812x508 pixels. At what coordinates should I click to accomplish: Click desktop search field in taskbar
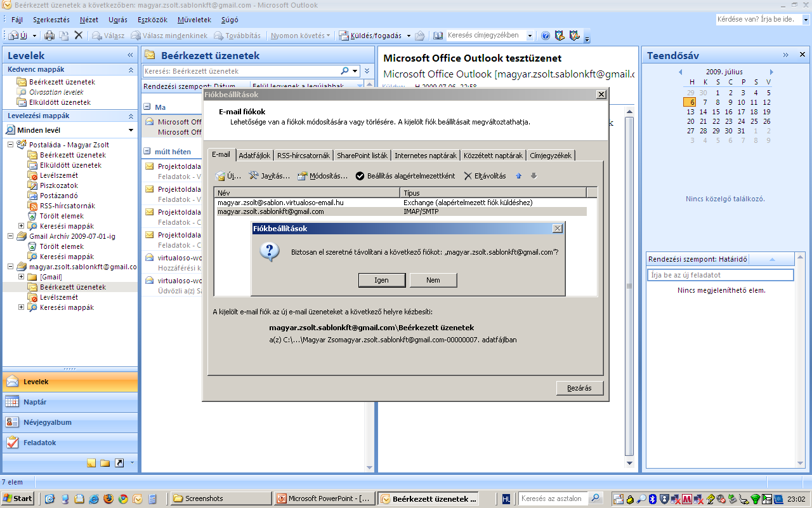tap(554, 498)
